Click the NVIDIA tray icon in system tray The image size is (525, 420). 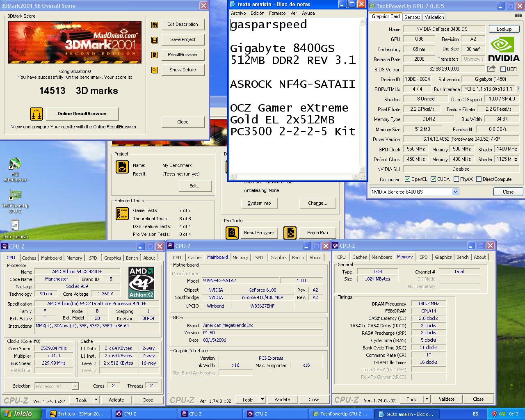[x=502, y=414]
